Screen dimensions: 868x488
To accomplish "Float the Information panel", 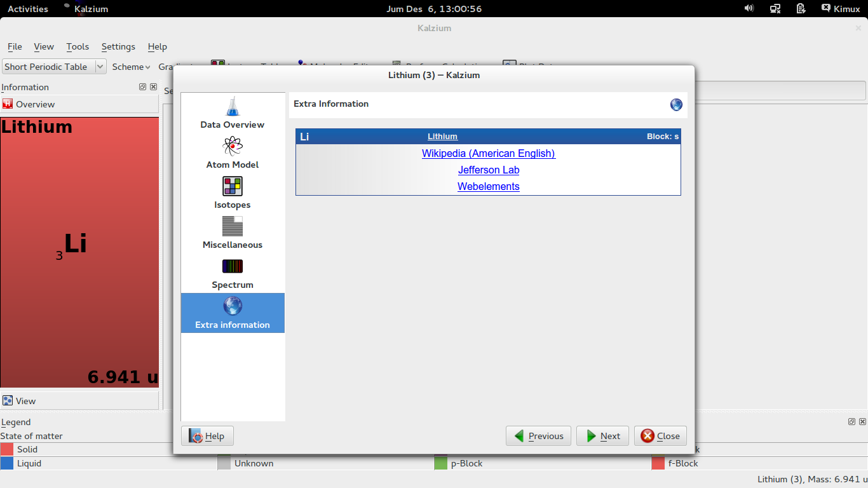I will 142,87.
